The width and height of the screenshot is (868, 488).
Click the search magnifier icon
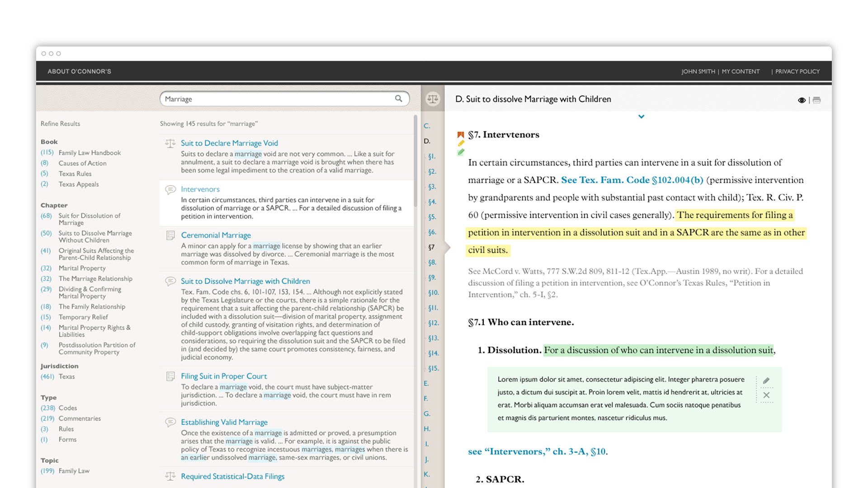pyautogui.click(x=398, y=99)
